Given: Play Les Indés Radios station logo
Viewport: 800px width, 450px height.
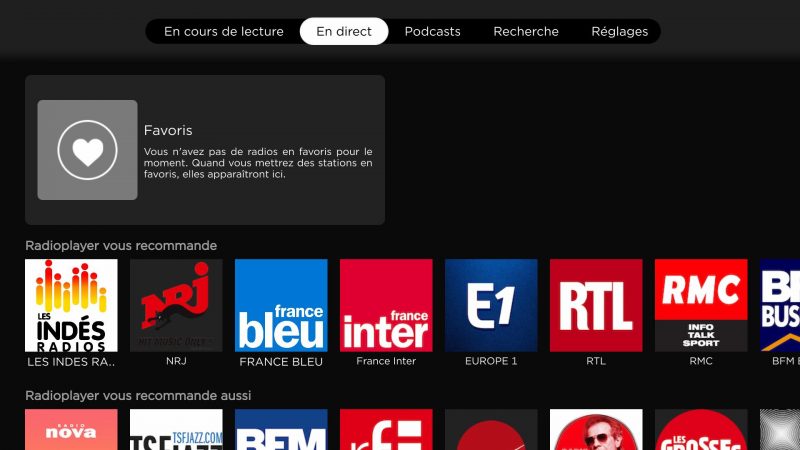Looking at the screenshot, I should point(71,305).
